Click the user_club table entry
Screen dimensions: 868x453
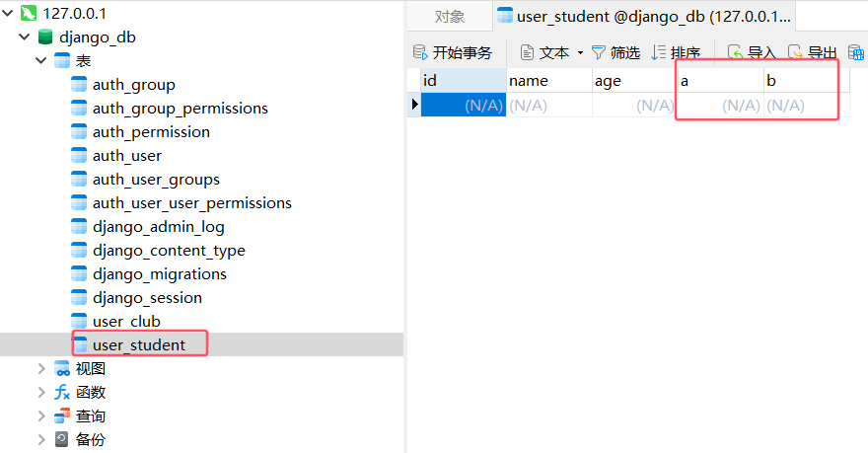(126, 322)
